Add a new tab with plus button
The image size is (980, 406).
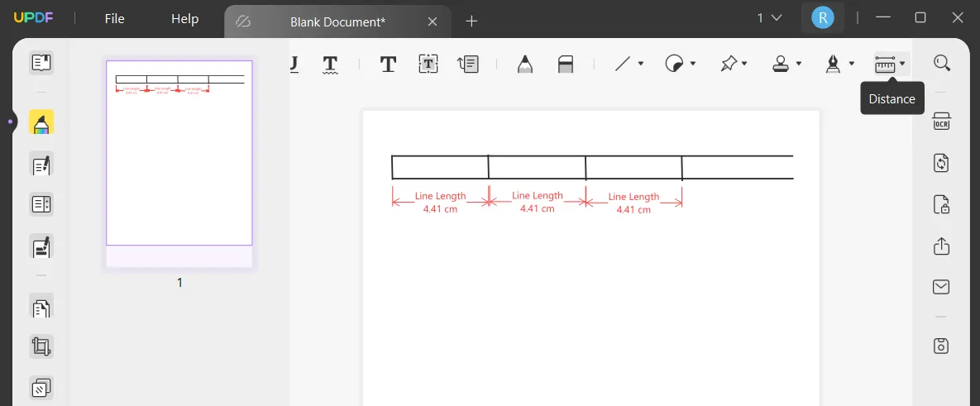click(472, 21)
